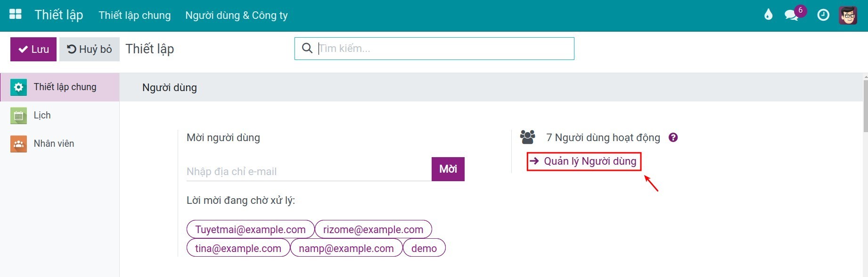The width and height of the screenshot is (868, 277).
Task: Open the Quản lý Người dùng link
Action: pyautogui.click(x=584, y=161)
